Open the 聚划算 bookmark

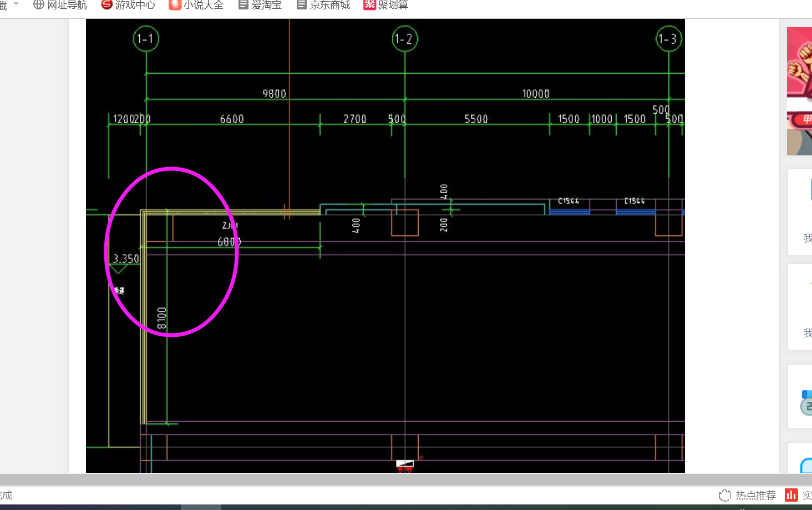point(386,5)
